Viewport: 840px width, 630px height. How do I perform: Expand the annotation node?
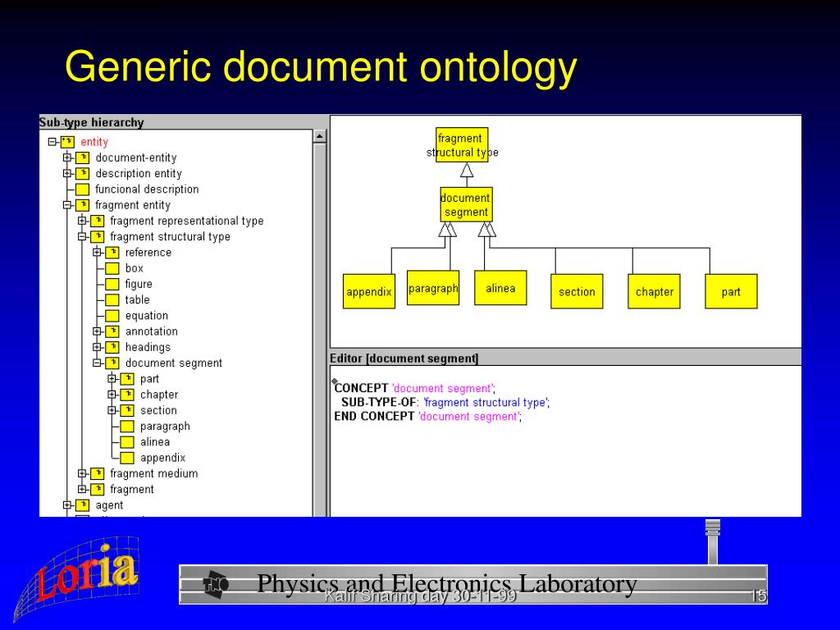(97, 331)
